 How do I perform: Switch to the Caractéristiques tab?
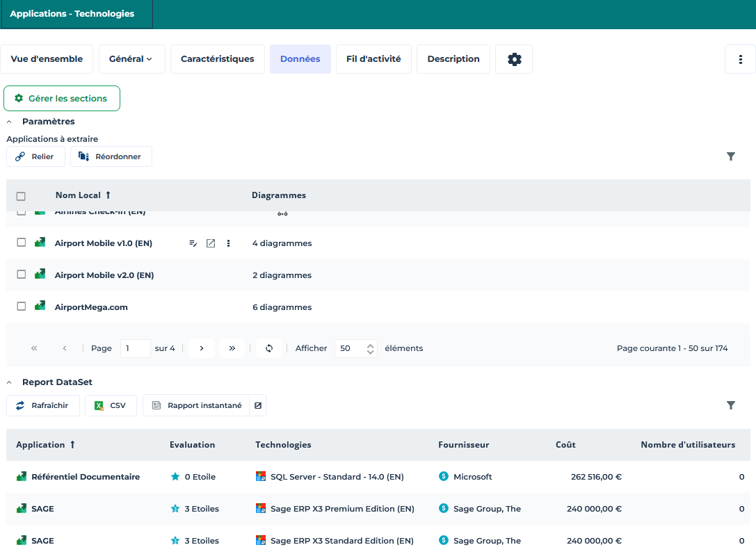(x=217, y=59)
